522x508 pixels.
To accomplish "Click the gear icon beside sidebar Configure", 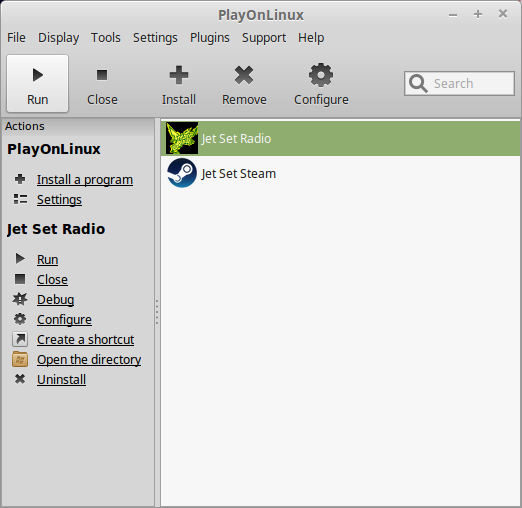I will pos(20,319).
